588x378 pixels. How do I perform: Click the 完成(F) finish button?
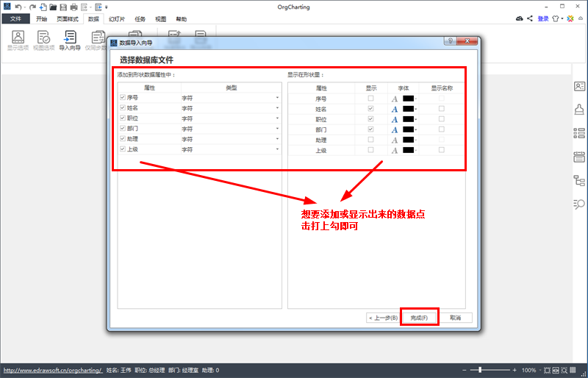pyautogui.click(x=419, y=318)
